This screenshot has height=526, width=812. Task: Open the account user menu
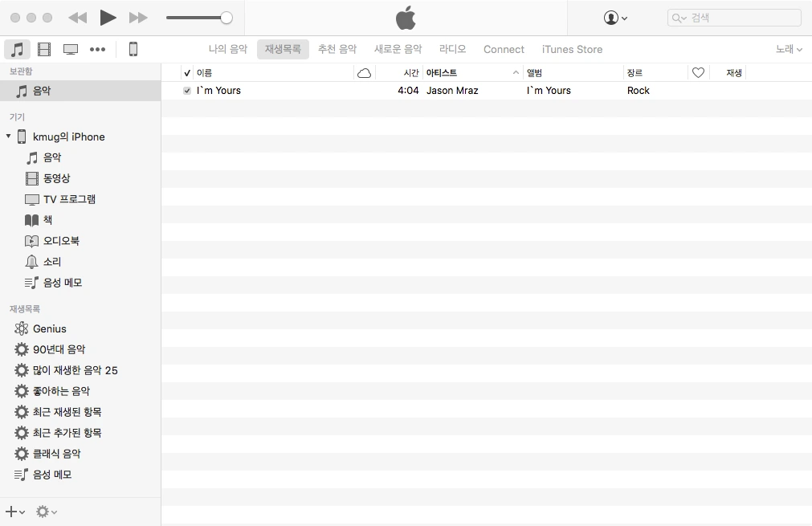(615, 18)
